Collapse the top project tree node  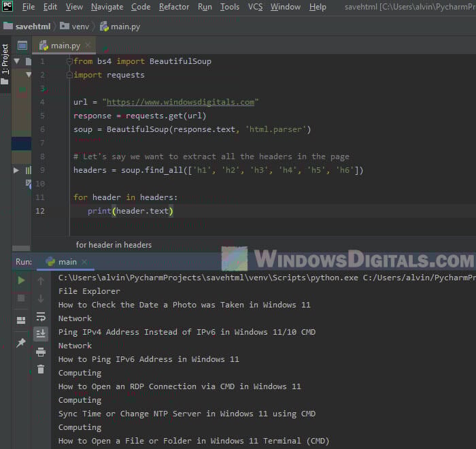17,61
